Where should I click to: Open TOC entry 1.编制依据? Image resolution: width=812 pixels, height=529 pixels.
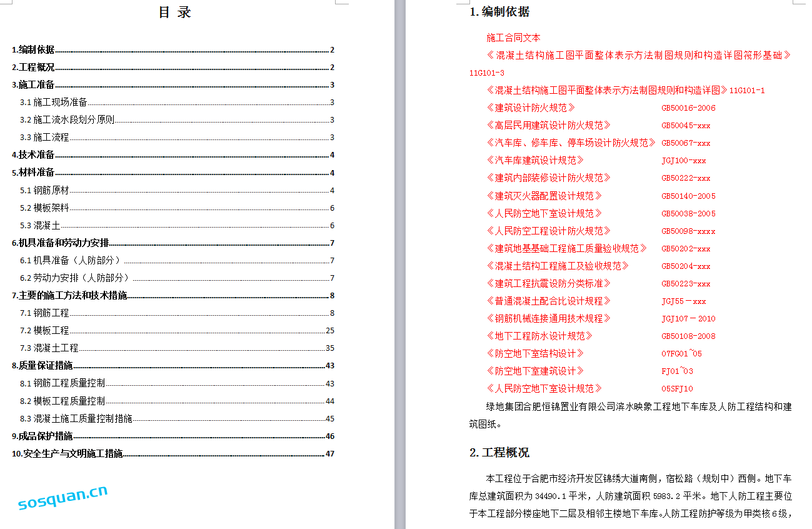33,50
